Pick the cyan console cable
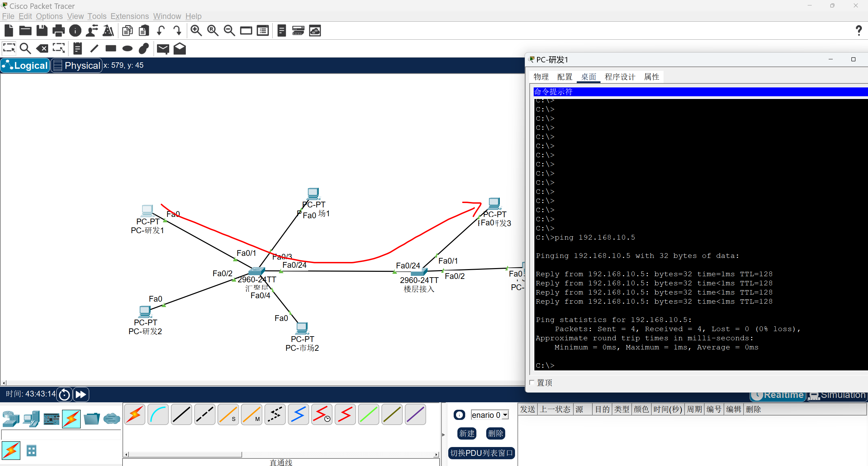 [158, 414]
